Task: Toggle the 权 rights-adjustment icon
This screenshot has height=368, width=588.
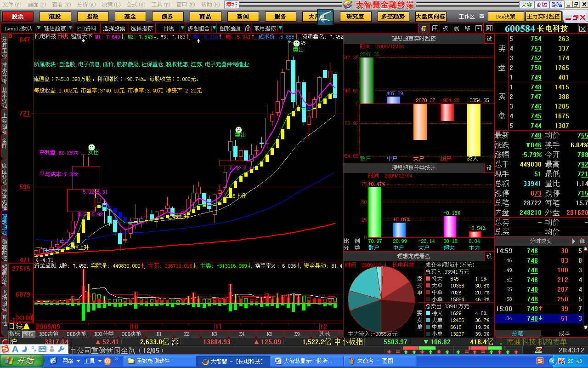Action: pyautogui.click(x=445, y=28)
